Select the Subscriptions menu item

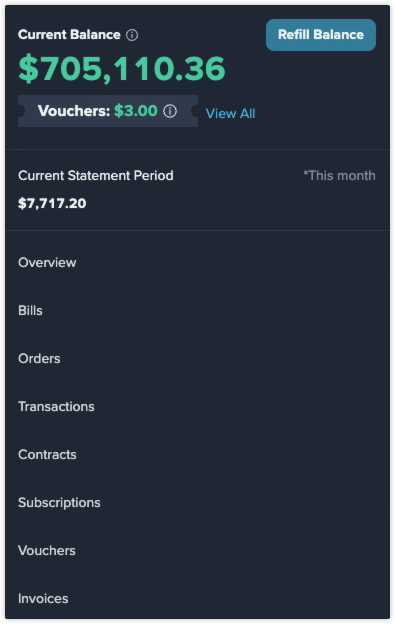click(59, 503)
